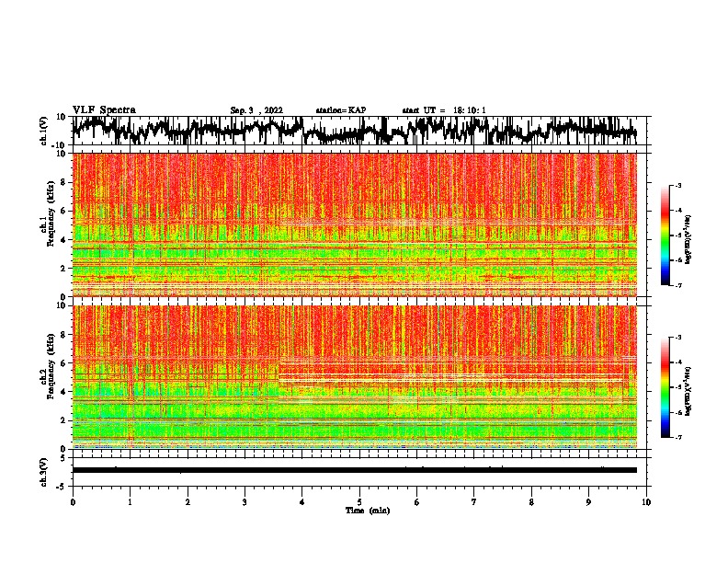Click the ch.2 Frequency (kHz) axis label
The height and width of the screenshot is (563, 728).
(48, 366)
